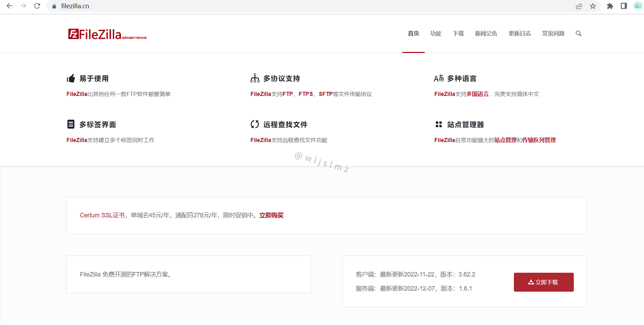The width and height of the screenshot is (644, 325).
Task: Click the browser forward arrow
Action: [x=23, y=6]
